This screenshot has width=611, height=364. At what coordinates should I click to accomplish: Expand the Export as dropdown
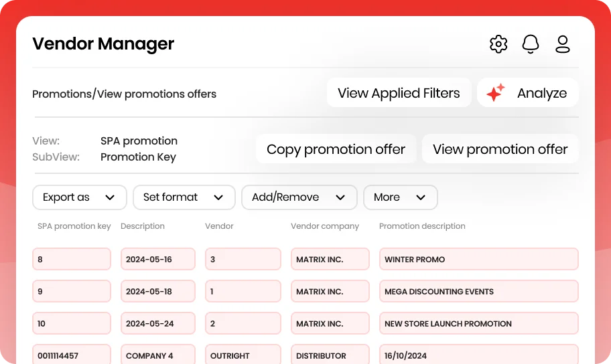tap(80, 197)
